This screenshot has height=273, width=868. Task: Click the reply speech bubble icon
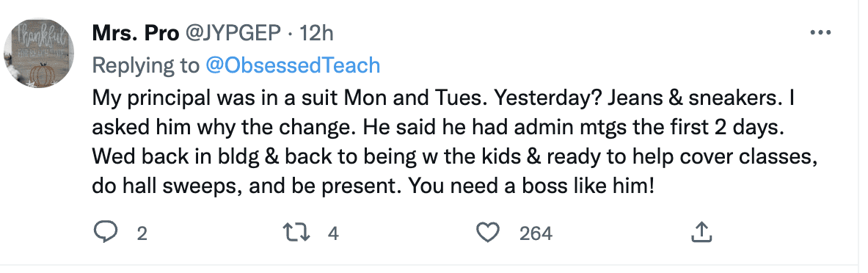pos(105,233)
